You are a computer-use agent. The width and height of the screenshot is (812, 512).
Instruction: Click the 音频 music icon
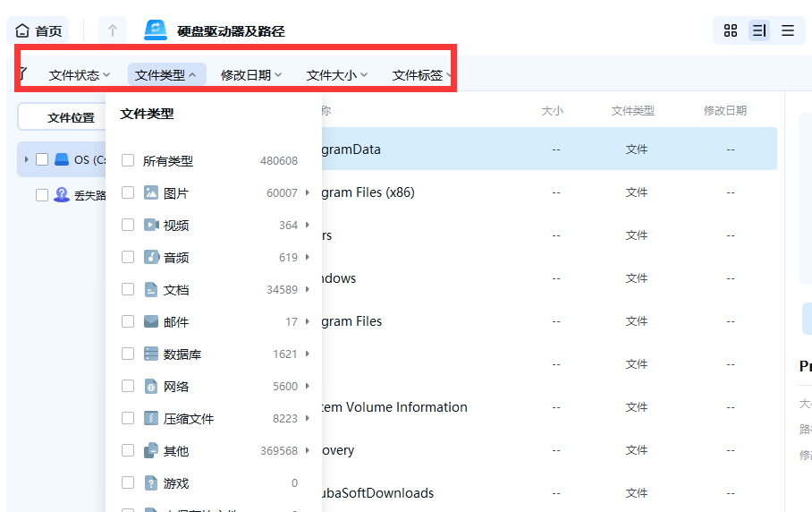[x=151, y=257]
